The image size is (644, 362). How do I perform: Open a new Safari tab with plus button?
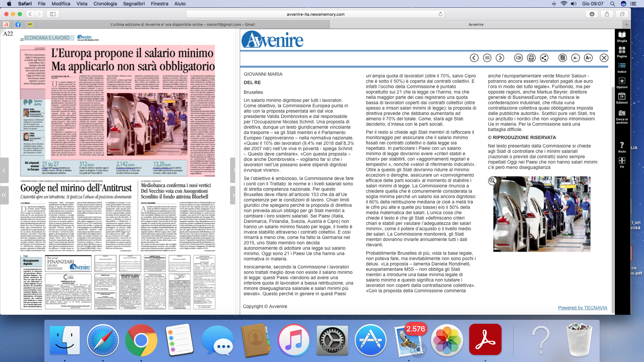pos(627,24)
